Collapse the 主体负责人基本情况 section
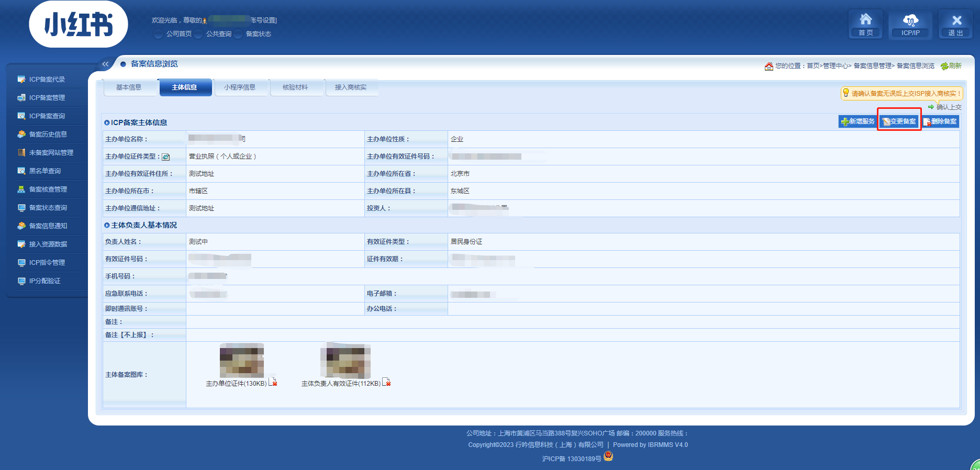 click(x=107, y=225)
